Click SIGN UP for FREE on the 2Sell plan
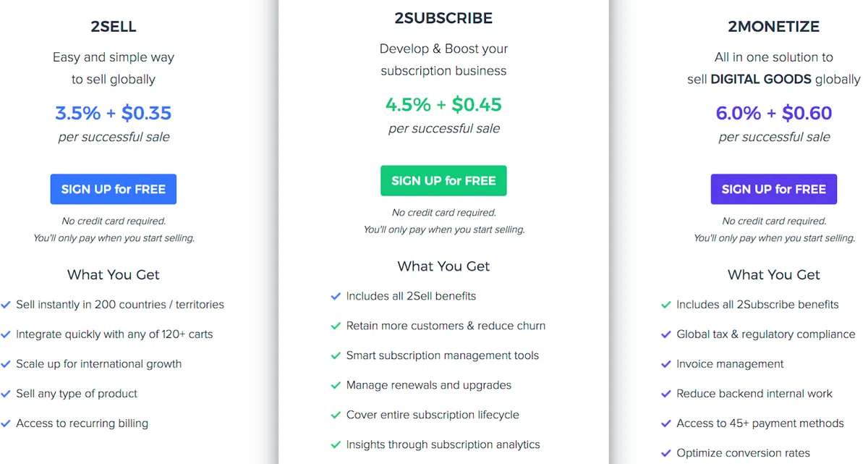Image resolution: width=868 pixels, height=464 pixels. (114, 188)
